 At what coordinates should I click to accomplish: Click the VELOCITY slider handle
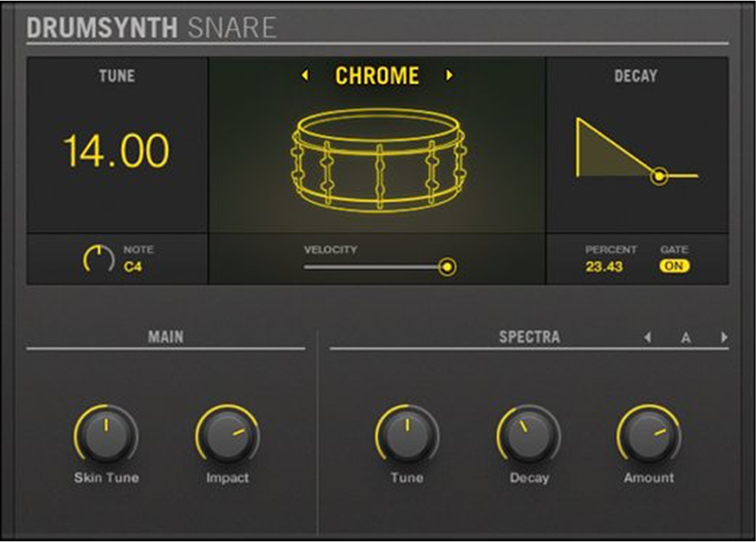(448, 266)
